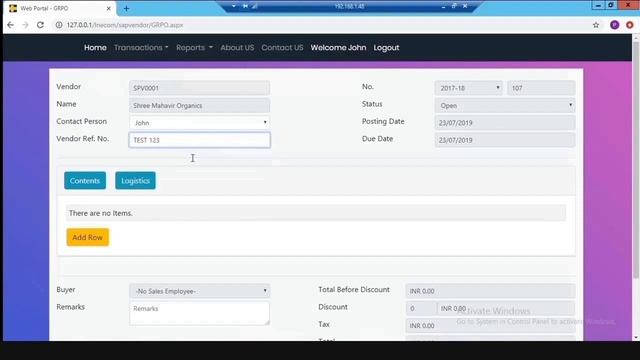Click the Vendor code field SPV0001

tap(200, 88)
